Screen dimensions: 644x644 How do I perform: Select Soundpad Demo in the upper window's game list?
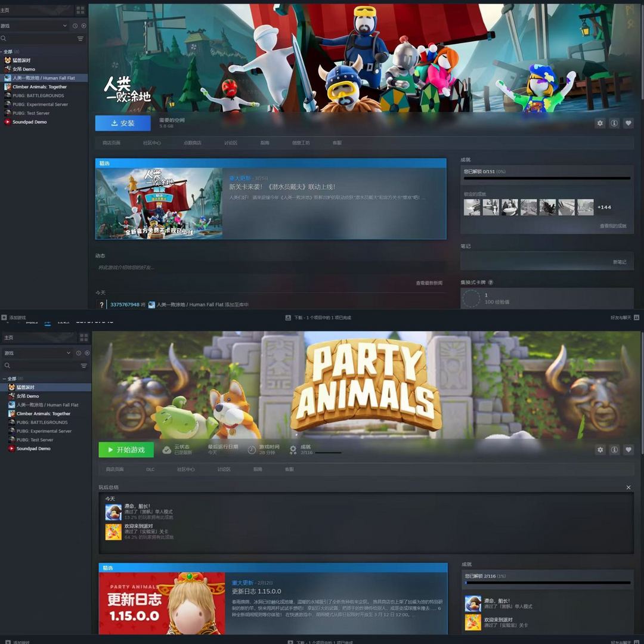29,122
